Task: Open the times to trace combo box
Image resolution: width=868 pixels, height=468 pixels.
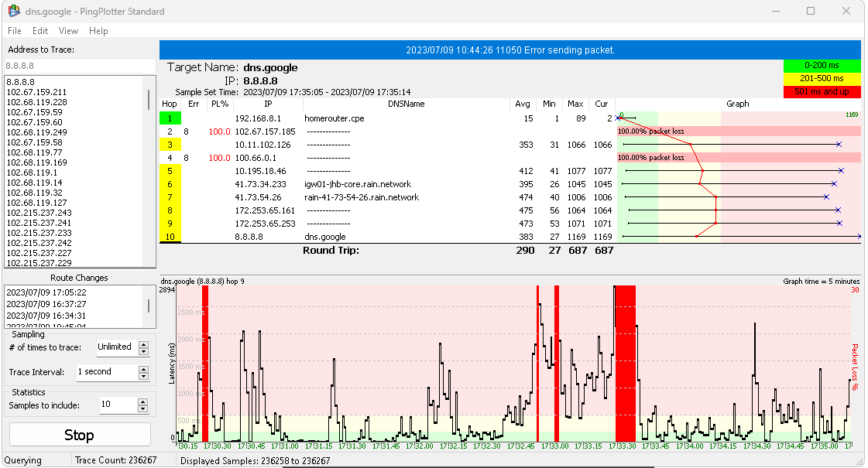Action: point(116,347)
